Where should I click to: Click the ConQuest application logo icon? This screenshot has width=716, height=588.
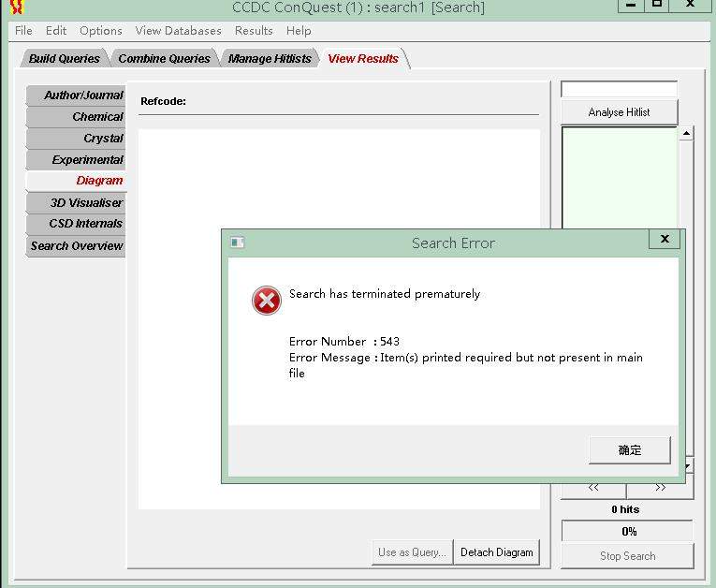tap(17, 7)
